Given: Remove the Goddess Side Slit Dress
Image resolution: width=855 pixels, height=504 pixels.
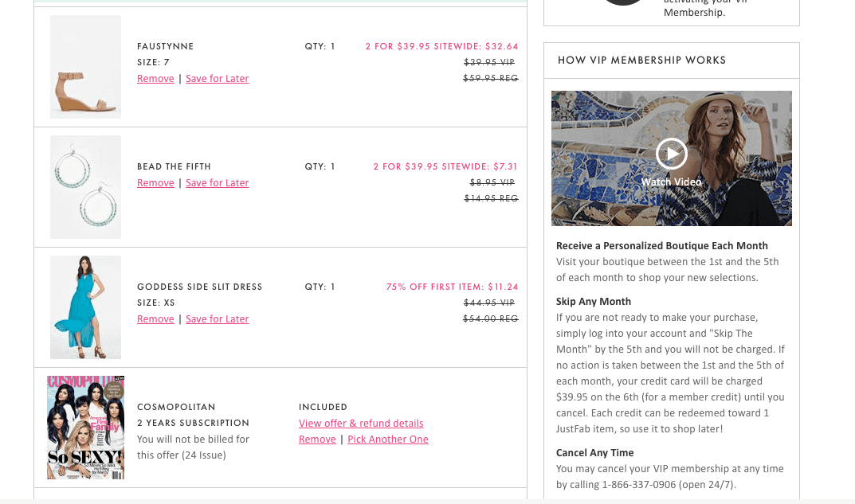Looking at the screenshot, I should [155, 318].
